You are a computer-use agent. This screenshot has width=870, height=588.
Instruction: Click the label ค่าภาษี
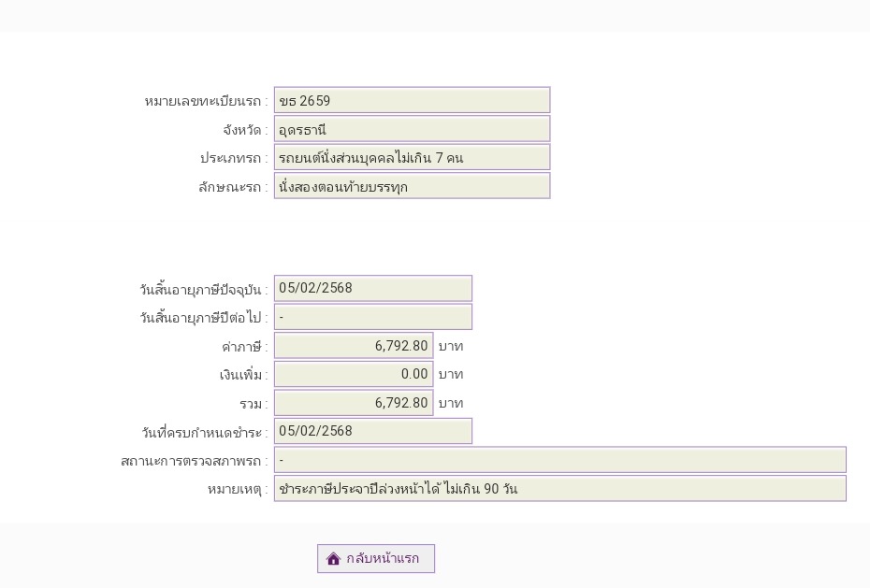244,347
